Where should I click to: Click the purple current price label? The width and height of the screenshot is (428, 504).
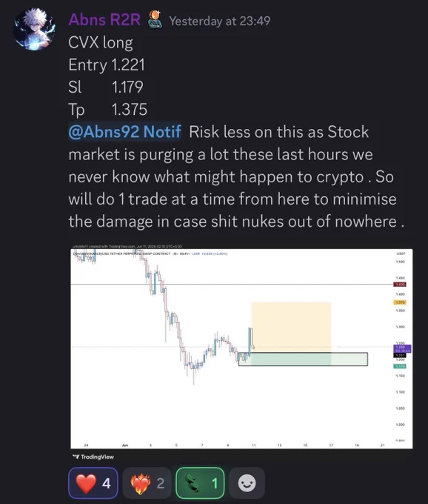coord(402,349)
